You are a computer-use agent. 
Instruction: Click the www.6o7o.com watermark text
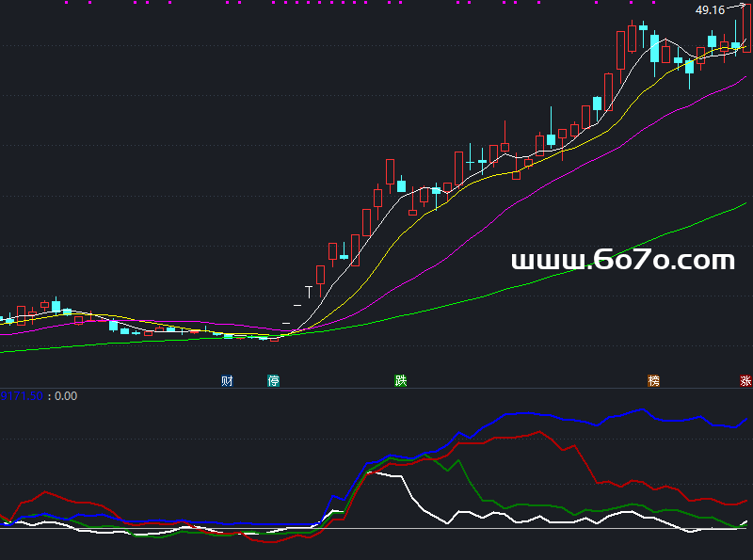click(x=622, y=260)
